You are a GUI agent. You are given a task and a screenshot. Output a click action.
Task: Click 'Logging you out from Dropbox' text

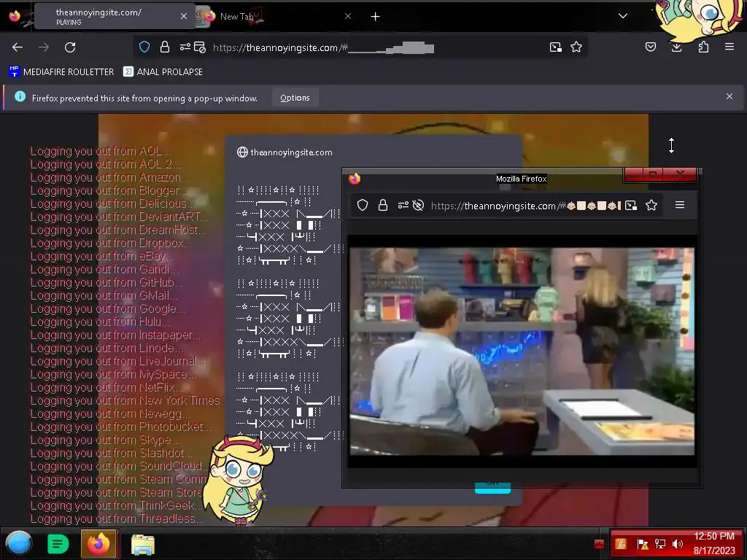(x=111, y=244)
